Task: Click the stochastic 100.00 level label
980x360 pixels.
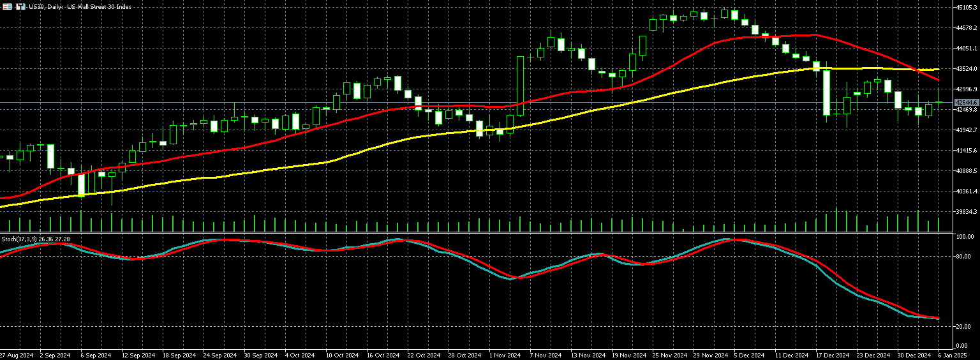Action: [963, 237]
